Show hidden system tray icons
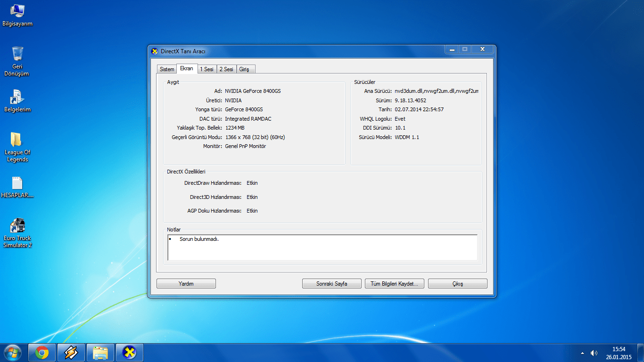The width and height of the screenshot is (644, 362). tap(582, 353)
